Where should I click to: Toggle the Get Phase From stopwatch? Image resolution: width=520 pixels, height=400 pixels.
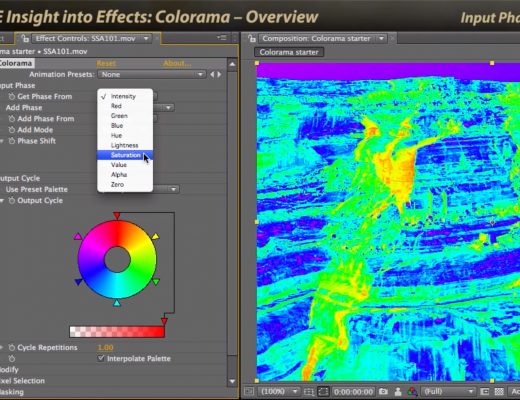coord(12,97)
